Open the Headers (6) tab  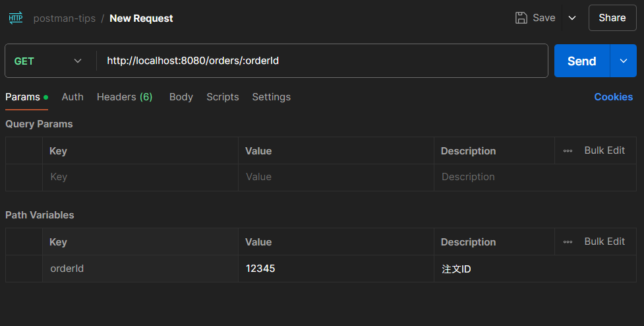pyautogui.click(x=125, y=97)
